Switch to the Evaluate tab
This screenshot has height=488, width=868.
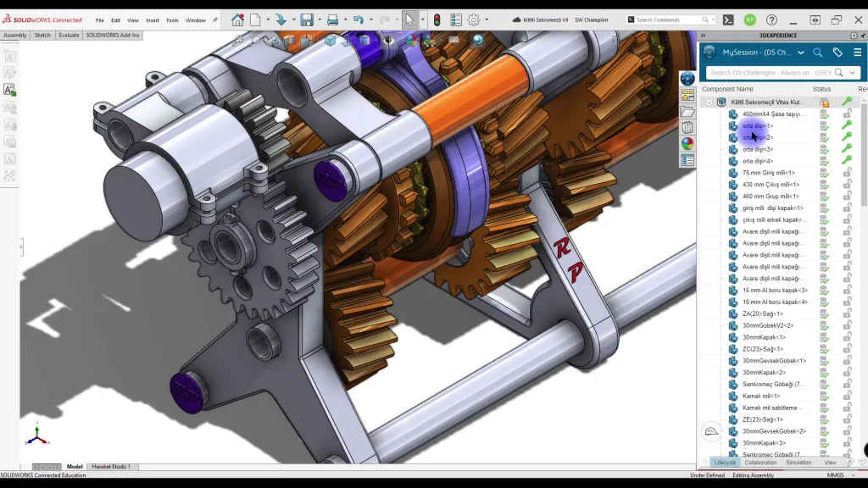click(x=69, y=36)
